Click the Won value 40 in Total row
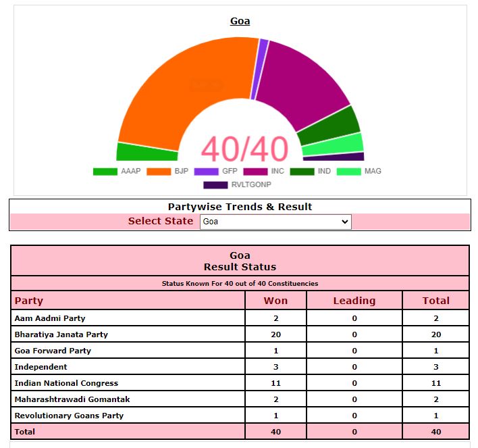Image resolution: width=478 pixels, height=448 pixels. pyautogui.click(x=276, y=432)
